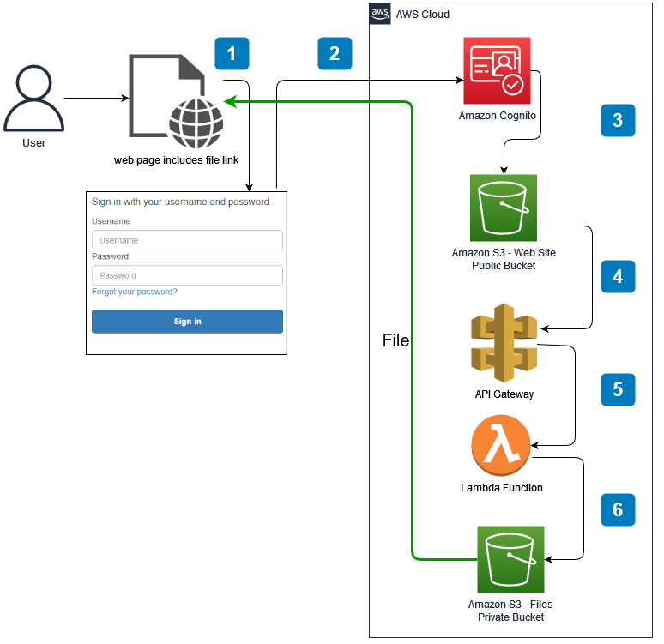Select the Lambda Function icon
The image size is (664, 644).
click(x=501, y=447)
